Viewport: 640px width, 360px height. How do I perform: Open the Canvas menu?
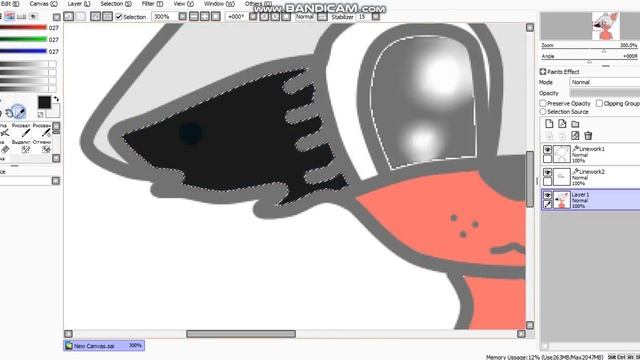(x=43, y=4)
